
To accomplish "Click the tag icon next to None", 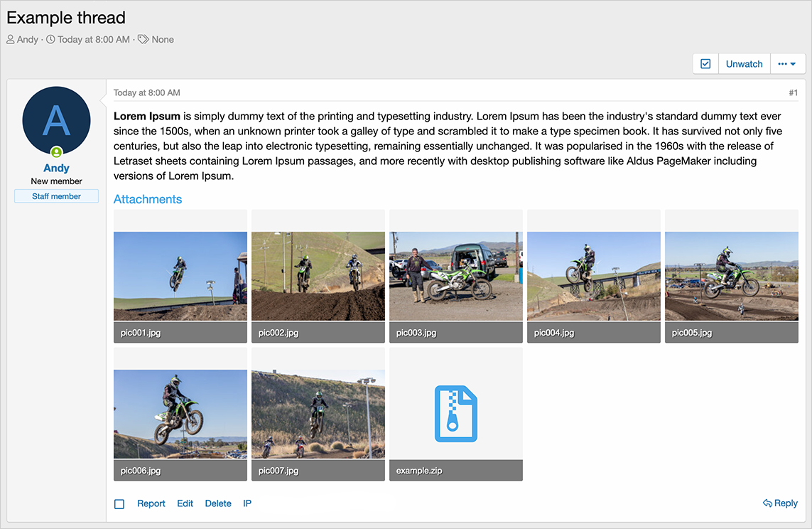I will pyautogui.click(x=144, y=40).
